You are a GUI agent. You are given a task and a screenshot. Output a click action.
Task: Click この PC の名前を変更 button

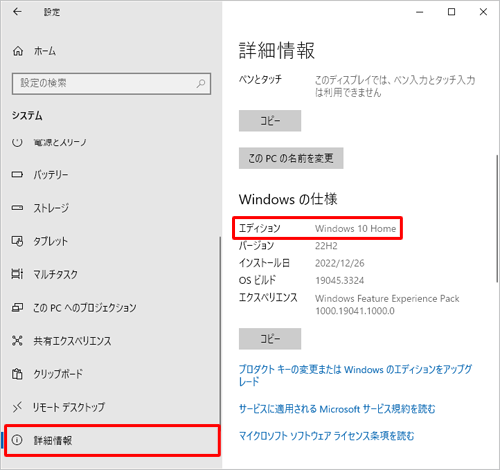click(291, 158)
